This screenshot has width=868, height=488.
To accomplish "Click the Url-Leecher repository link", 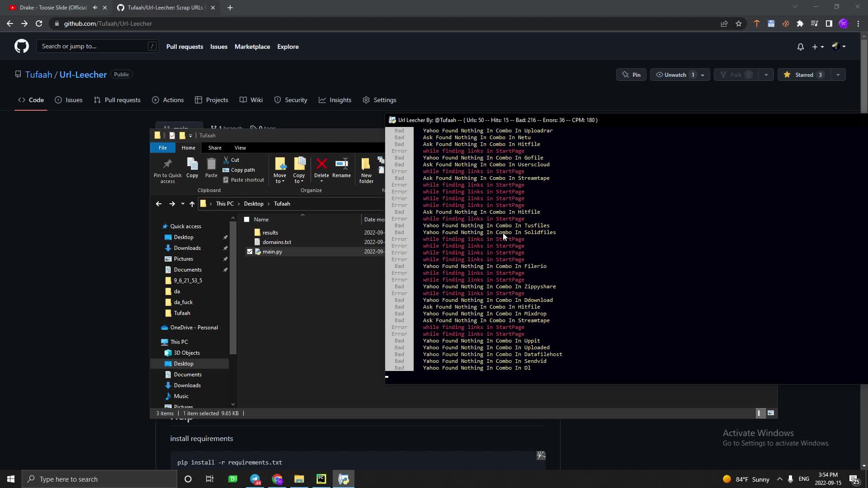I will point(83,75).
